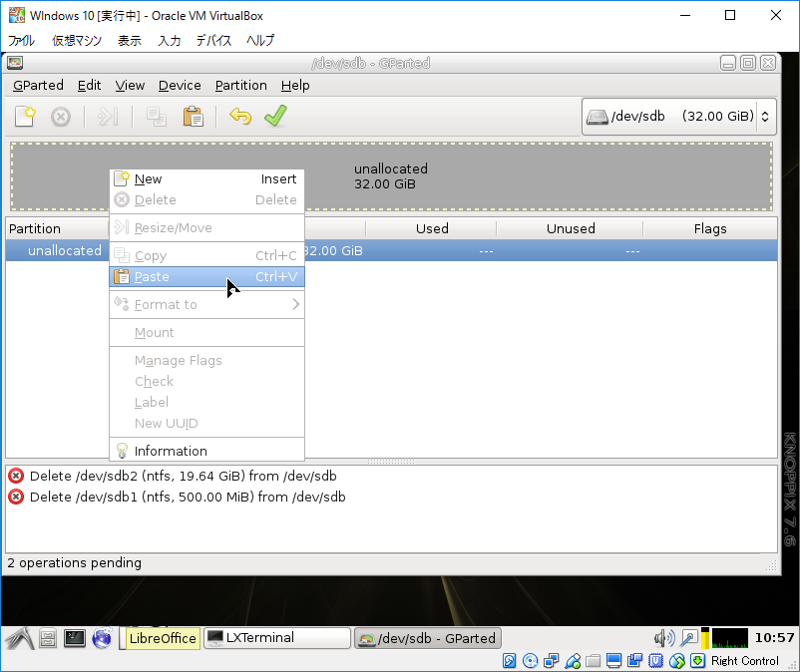Click the Flags column header
This screenshot has height=672, width=800.
[709, 228]
